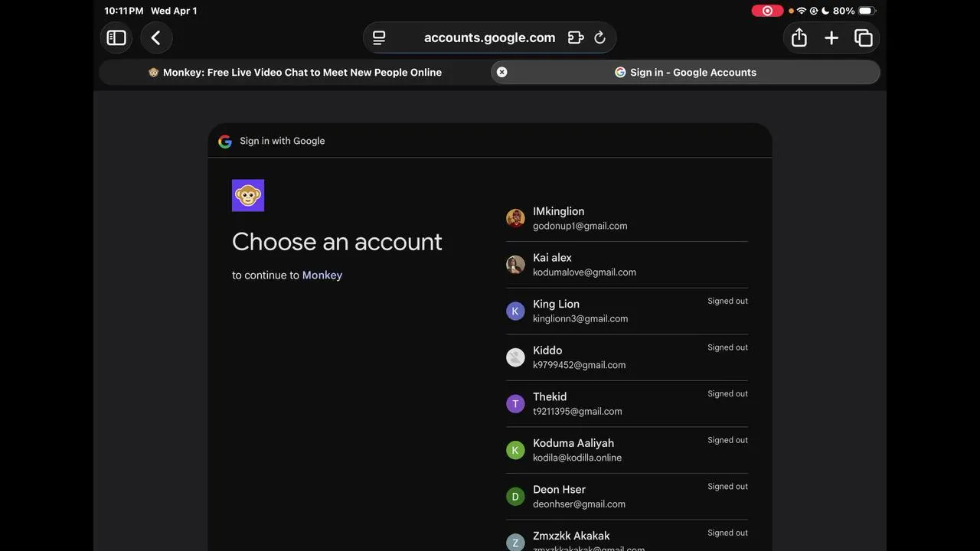Image resolution: width=980 pixels, height=551 pixels.
Task: Tap the Wi-Fi icon in status bar
Action: tap(802, 11)
